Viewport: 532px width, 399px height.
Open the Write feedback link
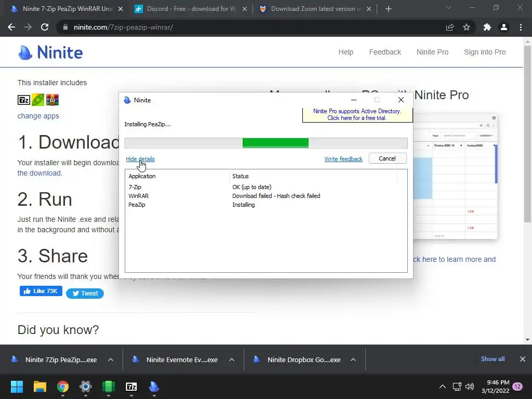click(343, 159)
